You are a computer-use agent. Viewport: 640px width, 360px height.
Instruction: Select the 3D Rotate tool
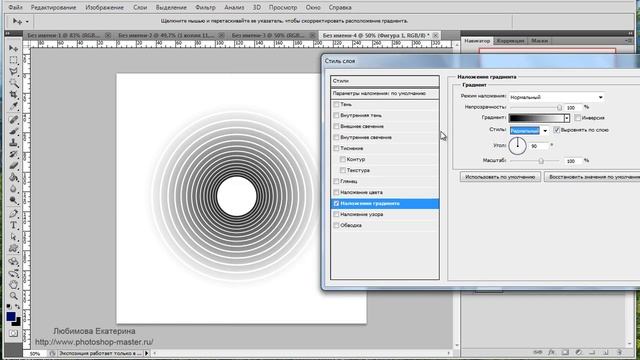tap(13, 262)
